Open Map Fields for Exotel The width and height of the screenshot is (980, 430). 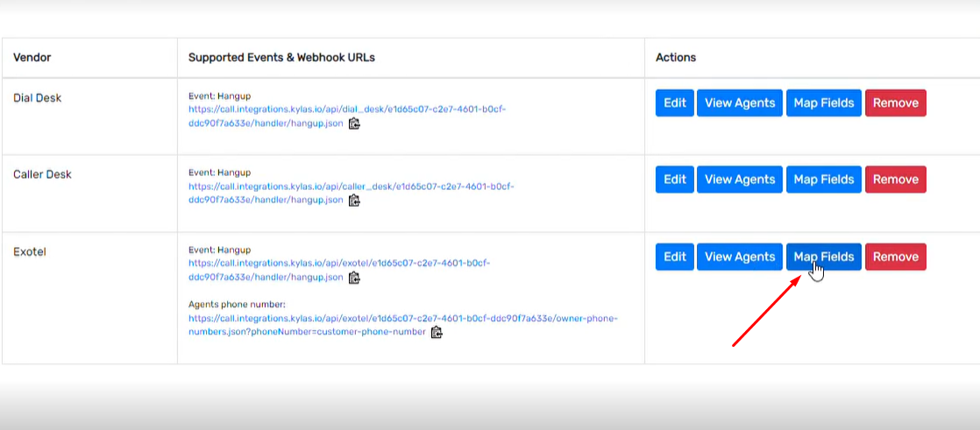point(824,257)
